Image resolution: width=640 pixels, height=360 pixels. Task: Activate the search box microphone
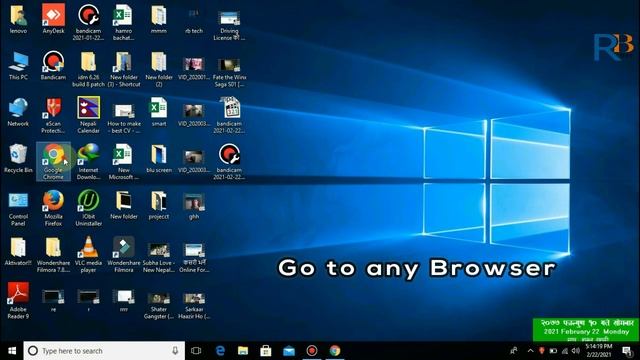pyautogui.click(x=175, y=351)
